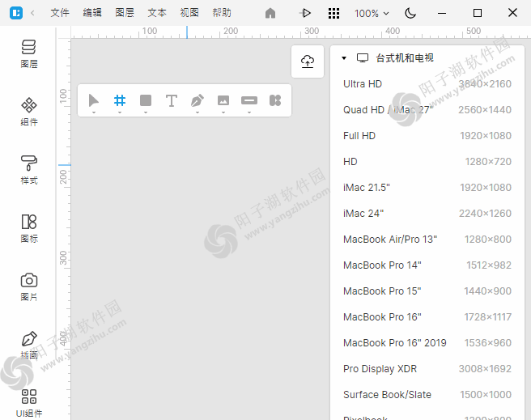Collapse the 台式机和电视 category

[x=344, y=58]
